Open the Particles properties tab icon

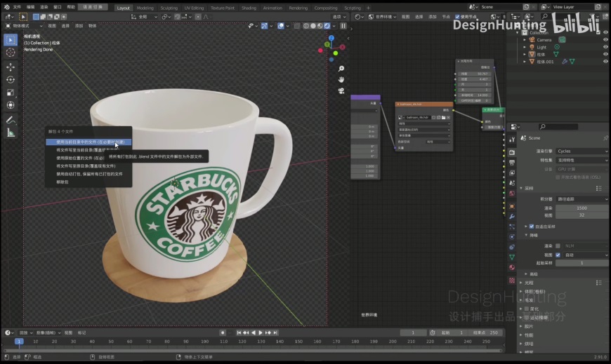click(512, 227)
